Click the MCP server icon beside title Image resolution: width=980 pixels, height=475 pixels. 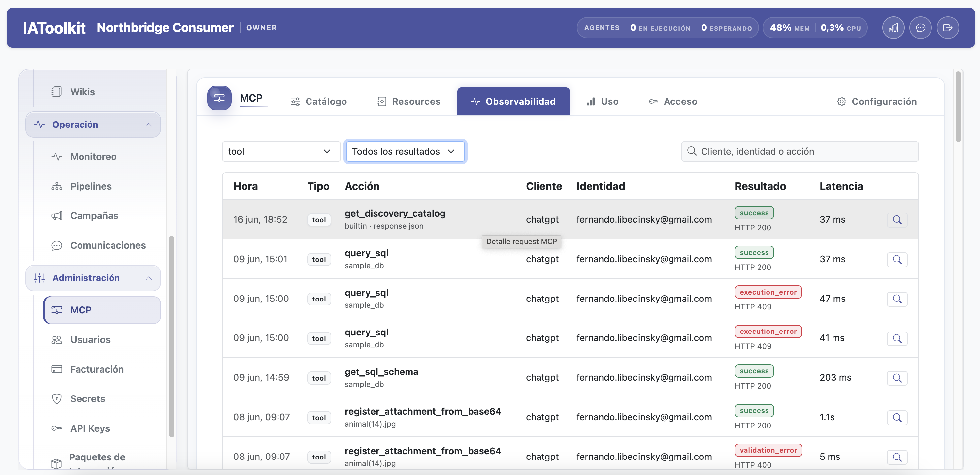click(x=219, y=98)
